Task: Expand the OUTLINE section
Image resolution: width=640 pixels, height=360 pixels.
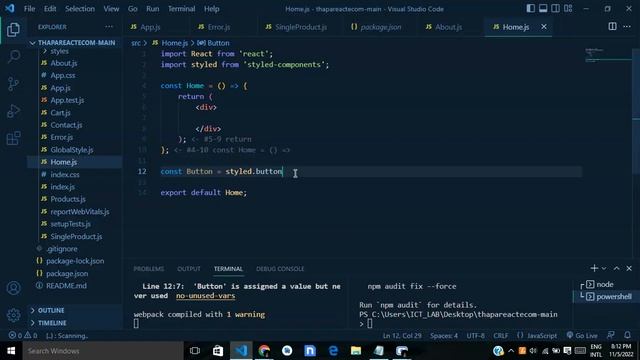Action: 51,311
